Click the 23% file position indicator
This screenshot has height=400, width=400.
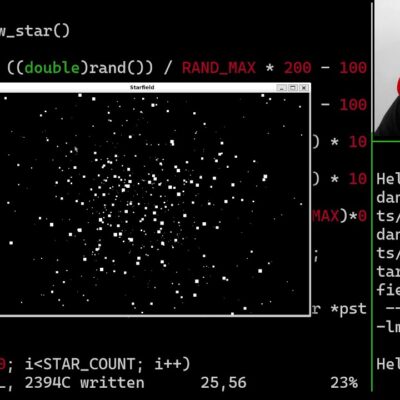pos(344,383)
